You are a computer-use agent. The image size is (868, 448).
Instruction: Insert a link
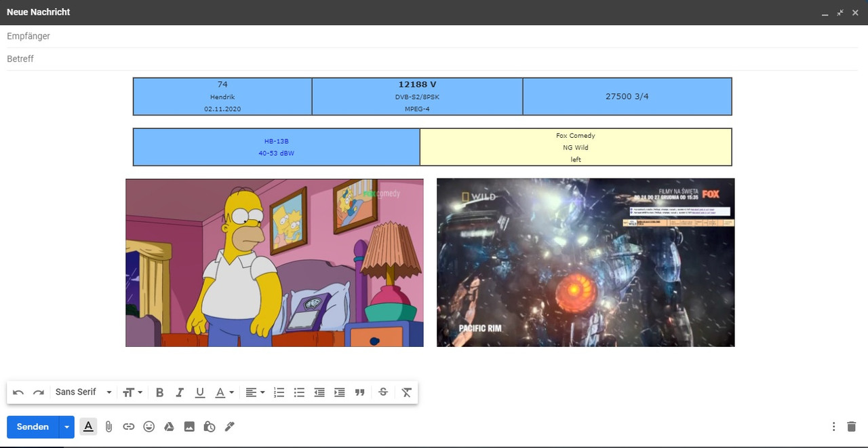129,426
